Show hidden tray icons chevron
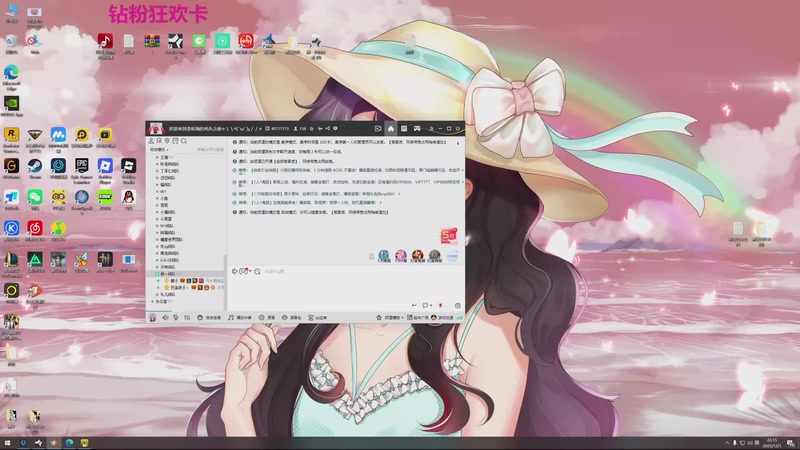The image size is (800, 450). tap(727, 443)
